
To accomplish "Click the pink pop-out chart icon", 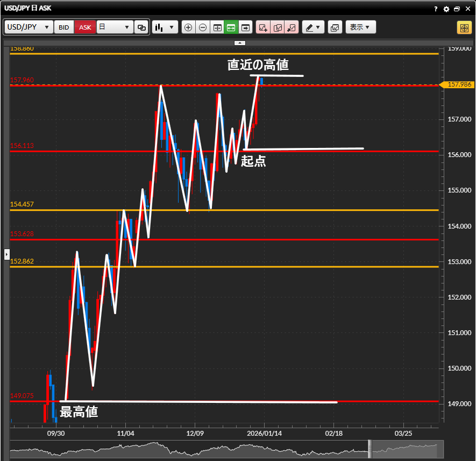I will pos(292,27).
